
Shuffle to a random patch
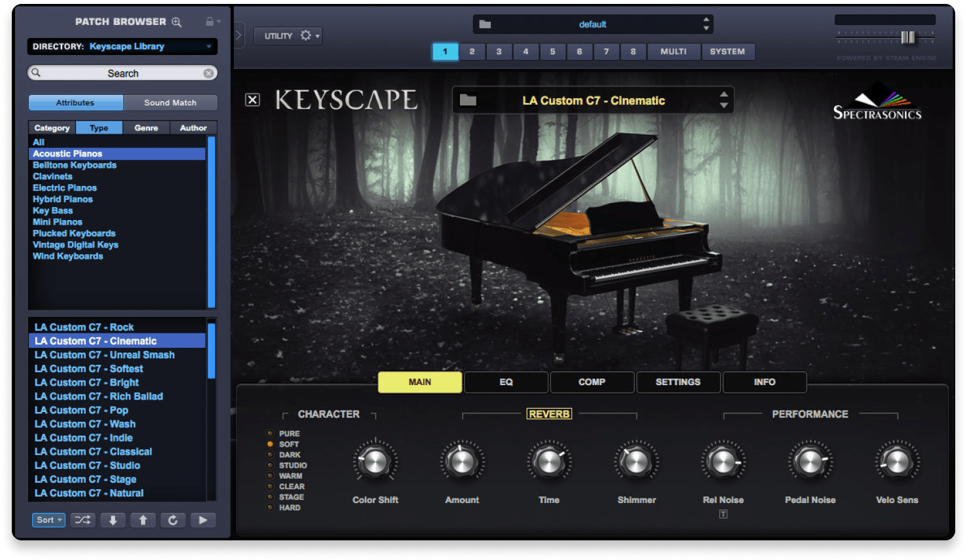(83, 519)
